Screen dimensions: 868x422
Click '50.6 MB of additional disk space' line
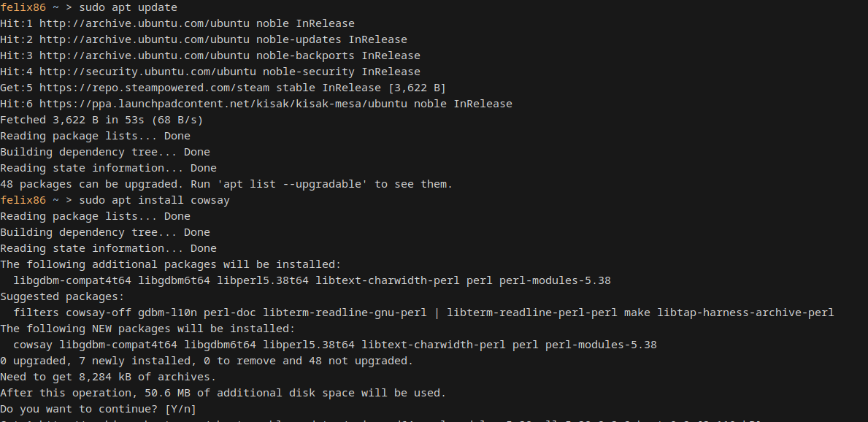pyautogui.click(x=223, y=393)
